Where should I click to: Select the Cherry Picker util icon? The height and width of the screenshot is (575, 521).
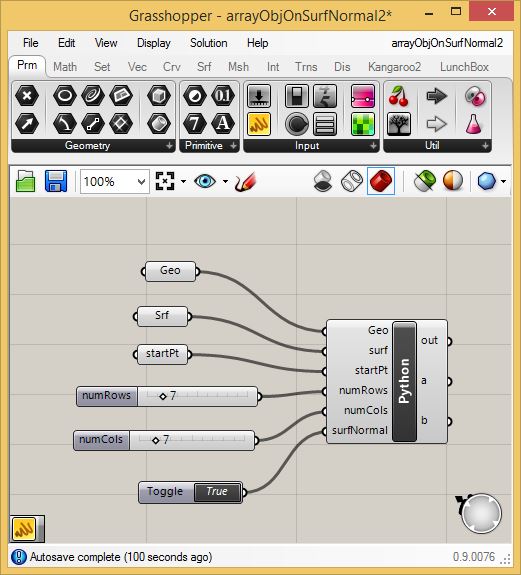[x=399, y=96]
